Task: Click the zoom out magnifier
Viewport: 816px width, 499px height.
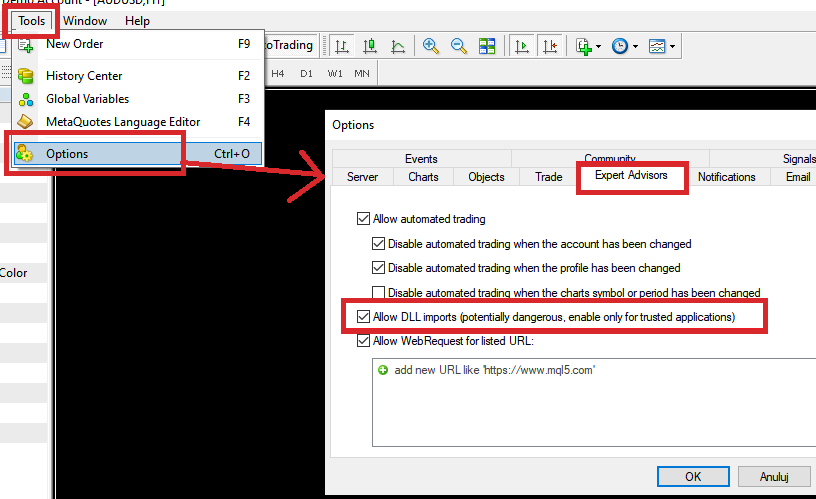Action: click(x=459, y=46)
